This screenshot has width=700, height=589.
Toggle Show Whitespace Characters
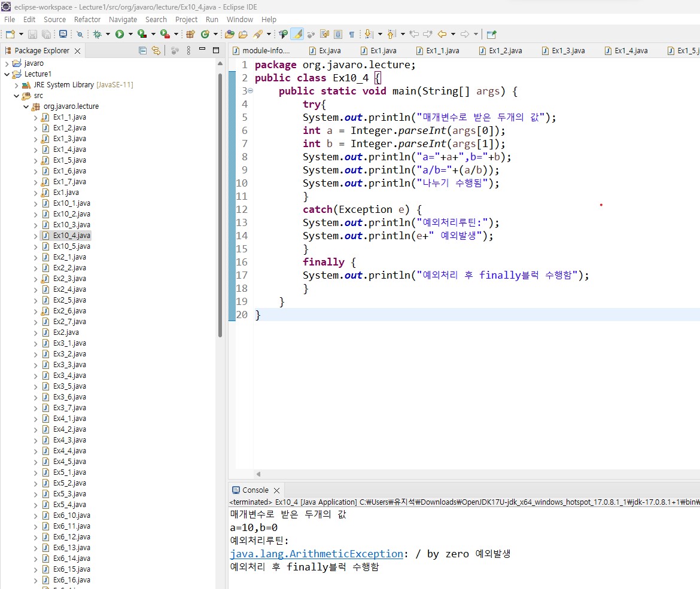(352, 34)
